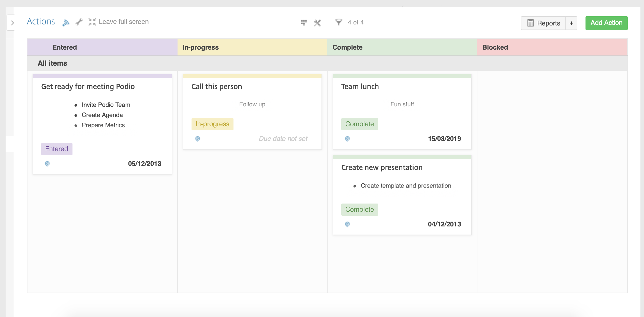Click the yellow In-progress status tag
This screenshot has width=644, height=317.
(212, 124)
